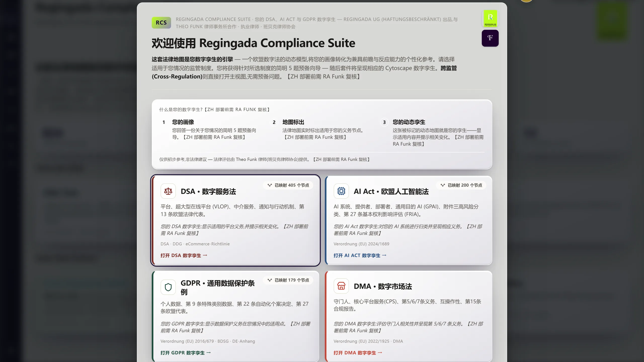
Task: Click the 已映射 405 个节点 badge
Action: (x=288, y=185)
